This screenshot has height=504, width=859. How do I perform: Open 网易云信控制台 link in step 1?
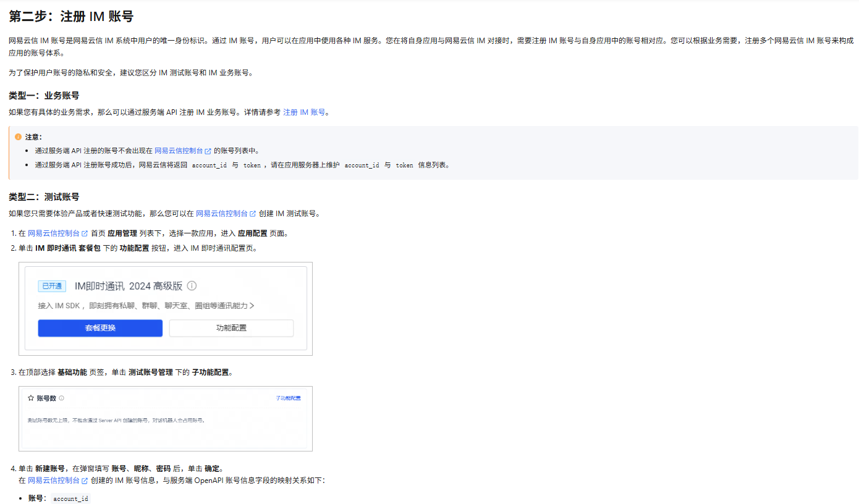[54, 233]
